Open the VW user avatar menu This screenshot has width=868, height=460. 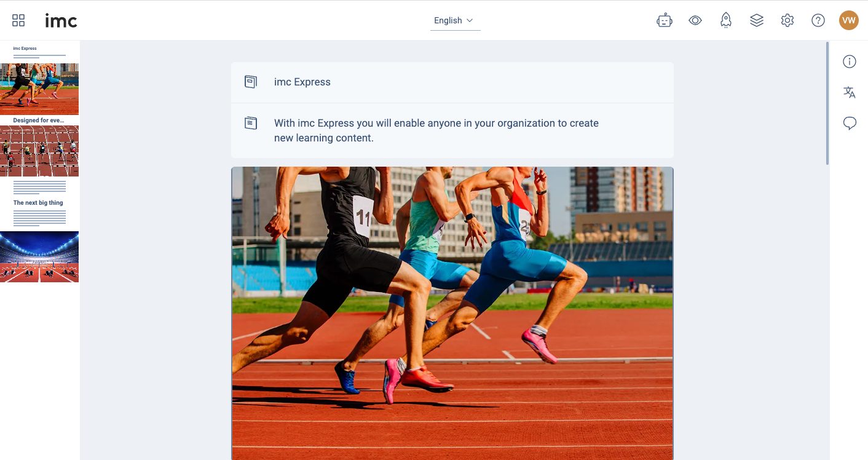tap(849, 20)
